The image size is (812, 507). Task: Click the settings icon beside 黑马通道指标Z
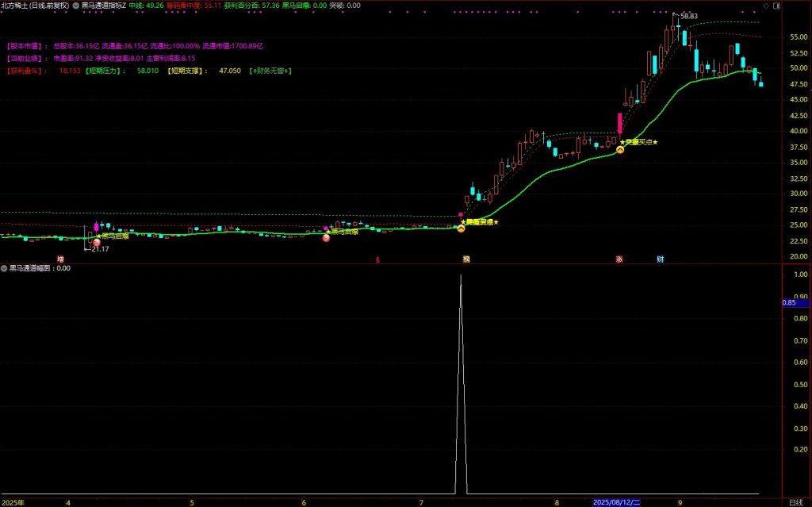point(75,5)
